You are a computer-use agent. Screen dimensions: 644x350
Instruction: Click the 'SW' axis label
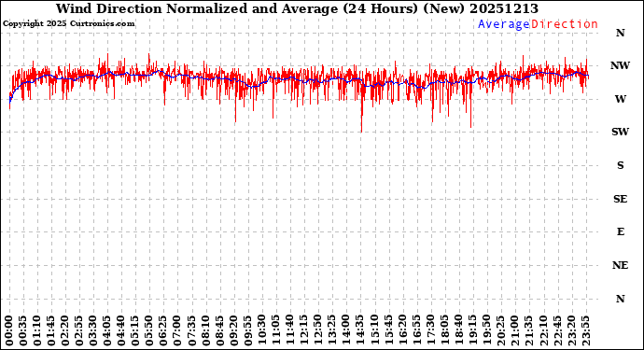point(620,132)
